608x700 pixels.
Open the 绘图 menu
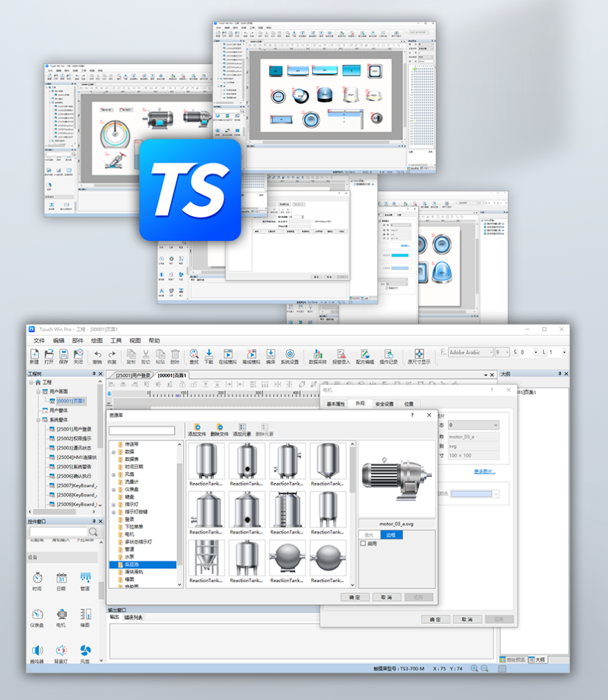click(97, 341)
